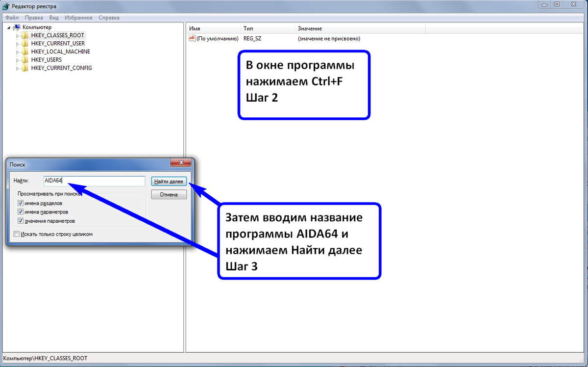Screen dimensions: 588x367
Task: Close the Поиск dialog
Action: [x=181, y=163]
